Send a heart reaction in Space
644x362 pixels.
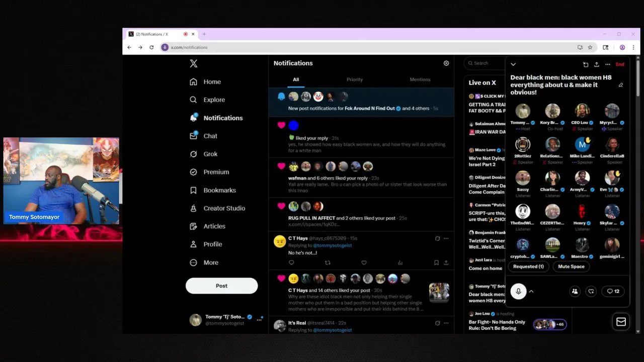pyautogui.click(x=591, y=291)
